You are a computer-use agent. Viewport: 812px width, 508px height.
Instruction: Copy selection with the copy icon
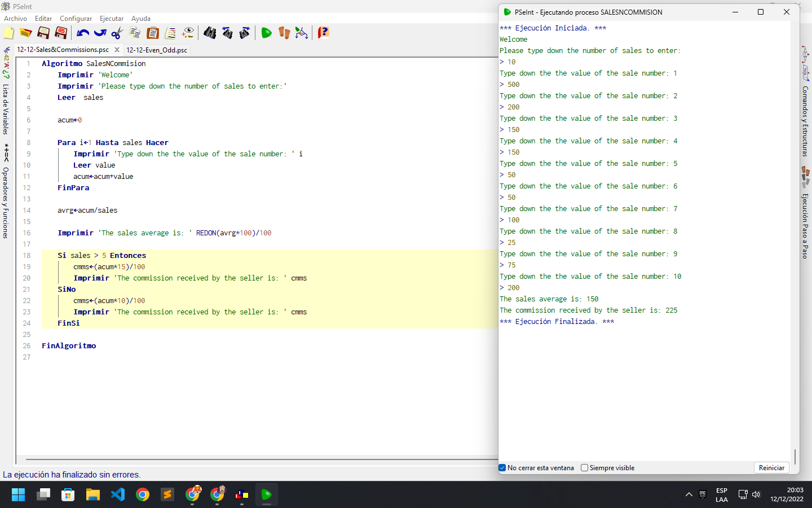click(x=135, y=33)
